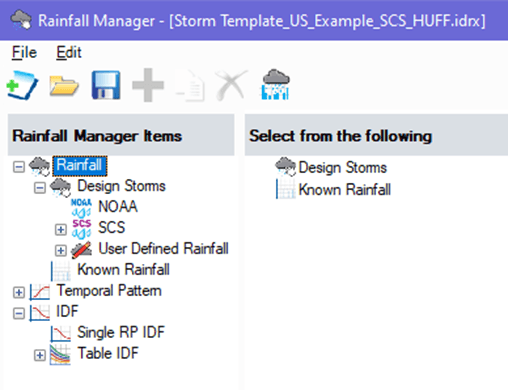This screenshot has width=508, height=390.
Task: Expand the User Defined Rainfall node
Action: [x=61, y=250]
